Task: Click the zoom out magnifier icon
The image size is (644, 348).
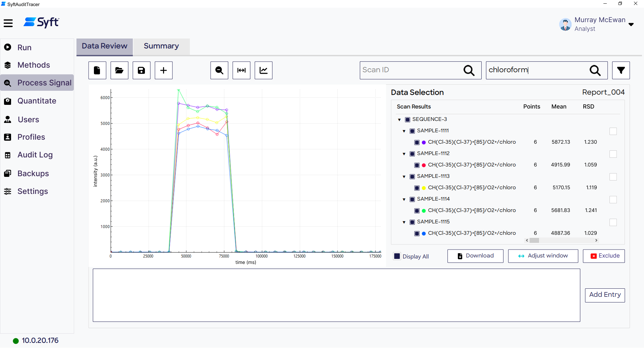Action: [219, 70]
